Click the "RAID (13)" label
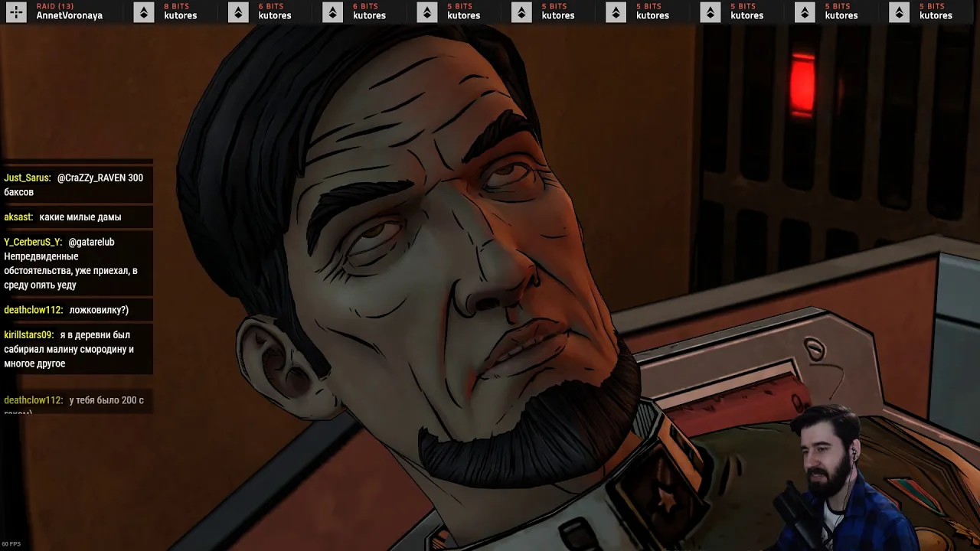 (55, 6)
